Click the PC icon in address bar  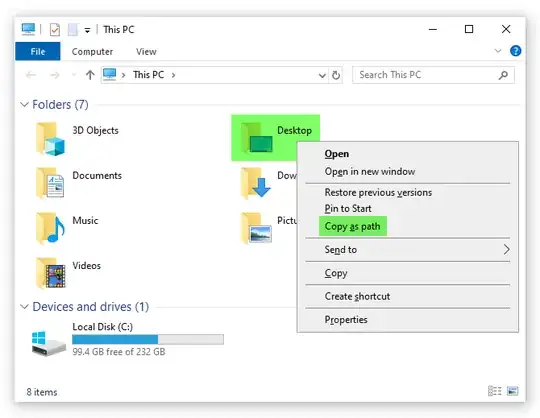pos(110,74)
